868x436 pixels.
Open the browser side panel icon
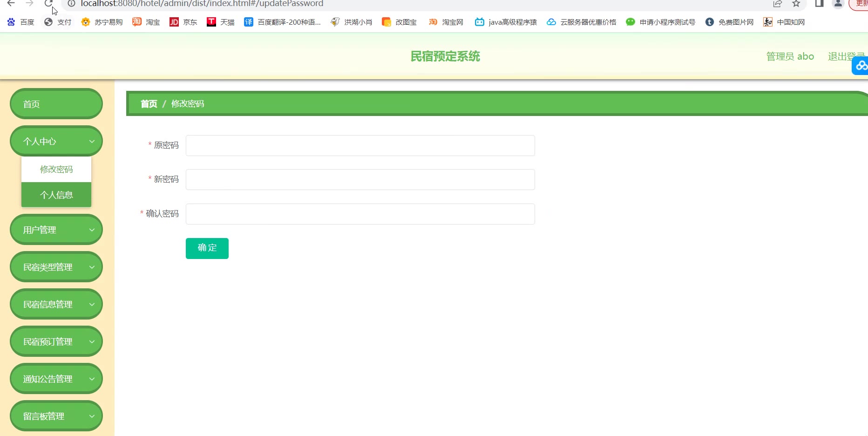click(x=820, y=4)
